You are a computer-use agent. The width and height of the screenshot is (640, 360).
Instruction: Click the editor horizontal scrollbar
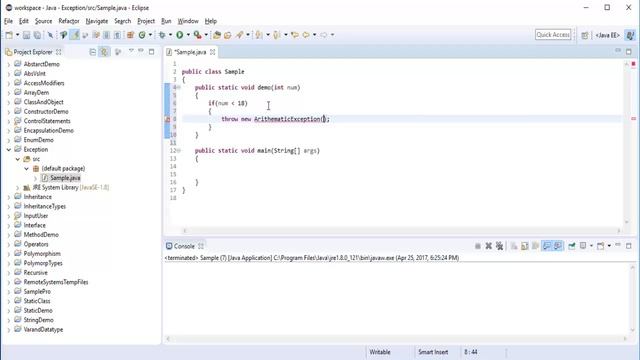point(402,231)
